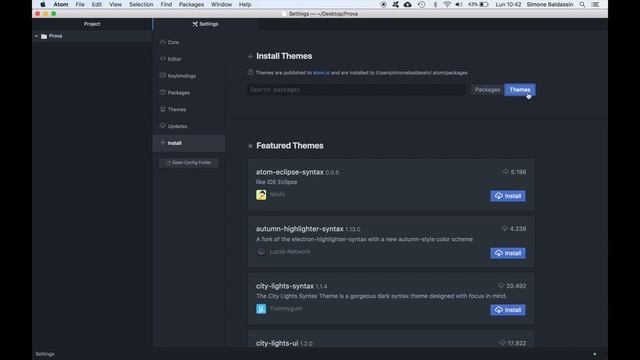Click the Bluetooth icon in menu bar
The width and height of the screenshot is (640, 360).
click(x=435, y=4)
